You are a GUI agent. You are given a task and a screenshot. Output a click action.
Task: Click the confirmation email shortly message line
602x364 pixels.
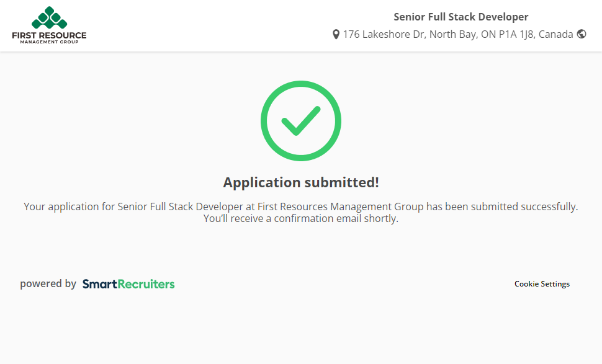click(x=300, y=218)
